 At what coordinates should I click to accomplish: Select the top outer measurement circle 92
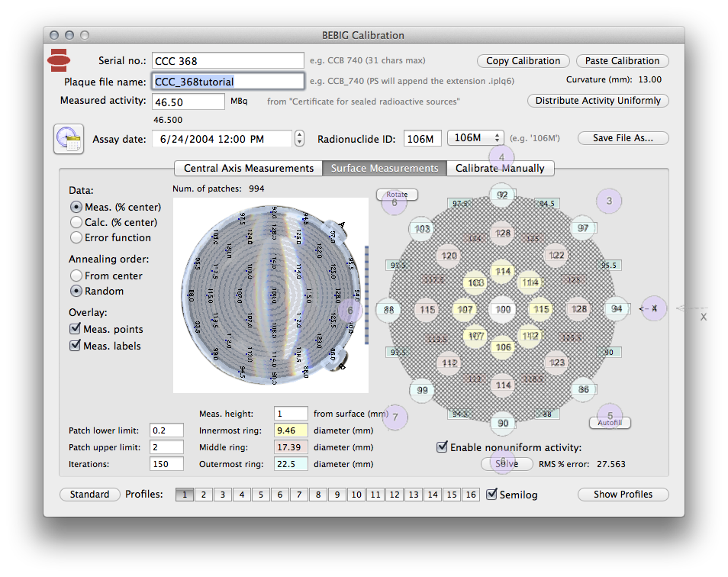coord(502,195)
